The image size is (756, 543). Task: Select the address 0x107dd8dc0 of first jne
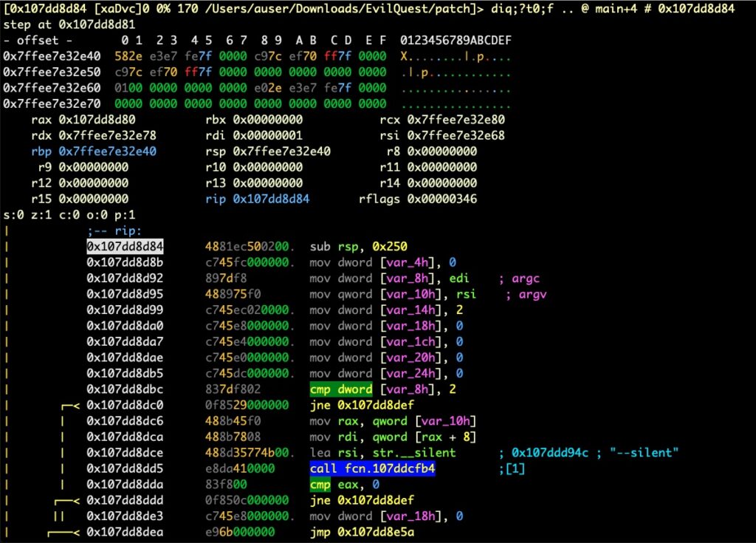point(125,405)
